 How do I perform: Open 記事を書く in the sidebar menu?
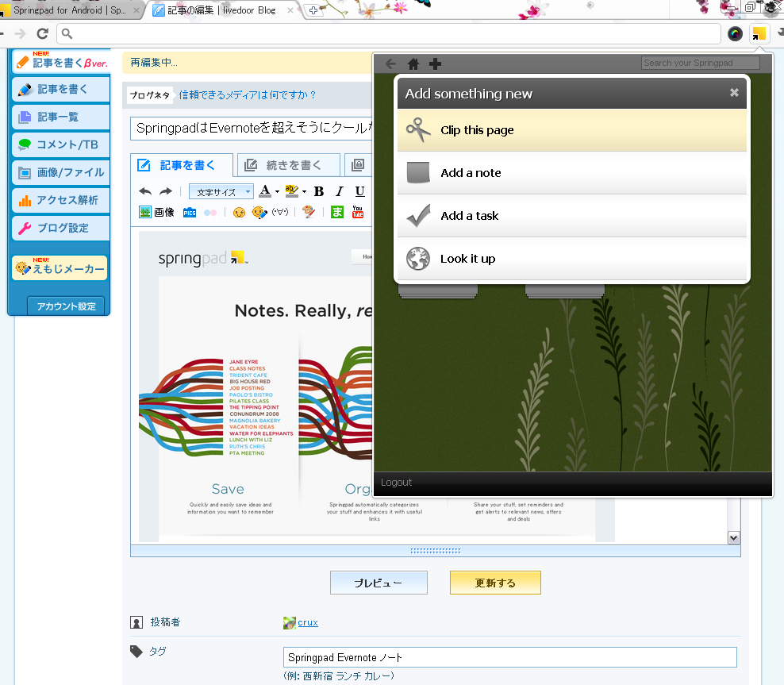point(60,90)
